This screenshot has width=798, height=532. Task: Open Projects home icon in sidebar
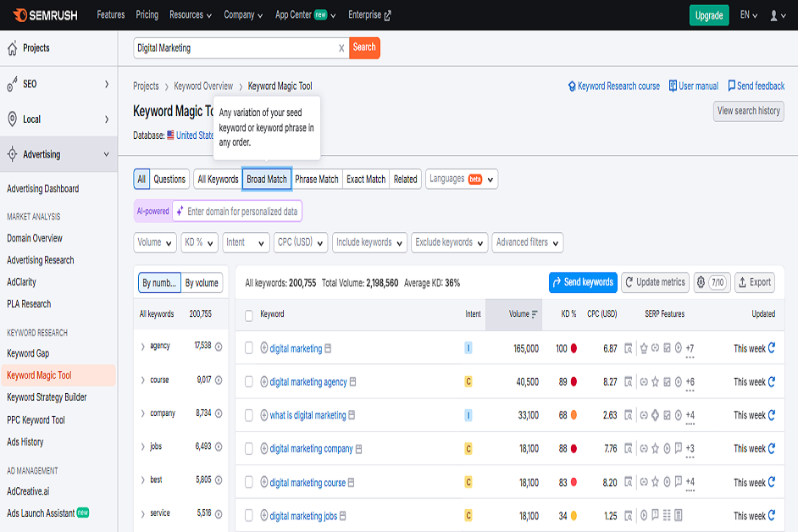coord(12,48)
